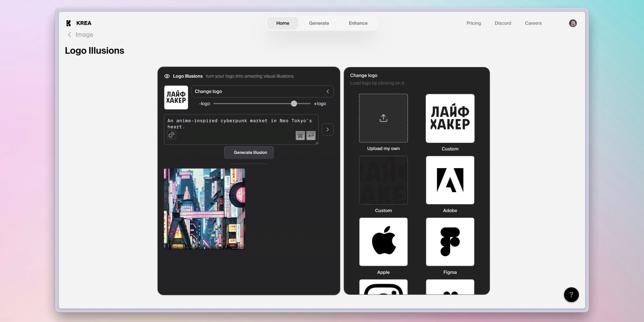
Task: Click the logo strength slider handle
Action: click(294, 104)
